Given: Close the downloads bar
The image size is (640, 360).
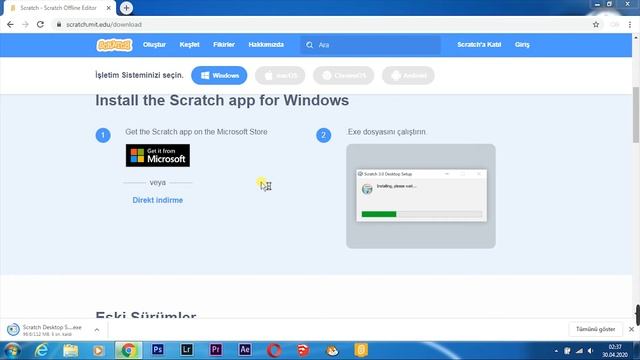Looking at the screenshot, I should [x=631, y=329].
